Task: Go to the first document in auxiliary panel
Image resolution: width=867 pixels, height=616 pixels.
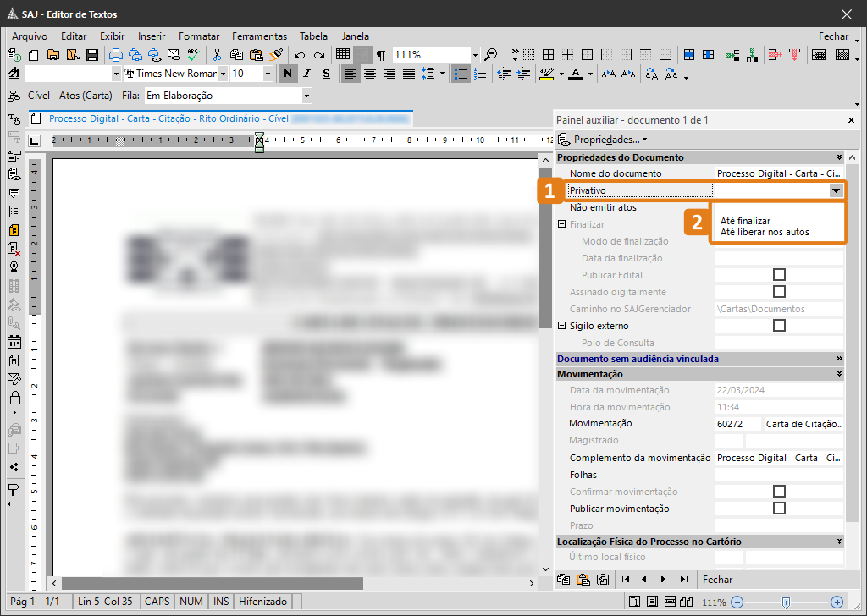Action: tap(626, 579)
